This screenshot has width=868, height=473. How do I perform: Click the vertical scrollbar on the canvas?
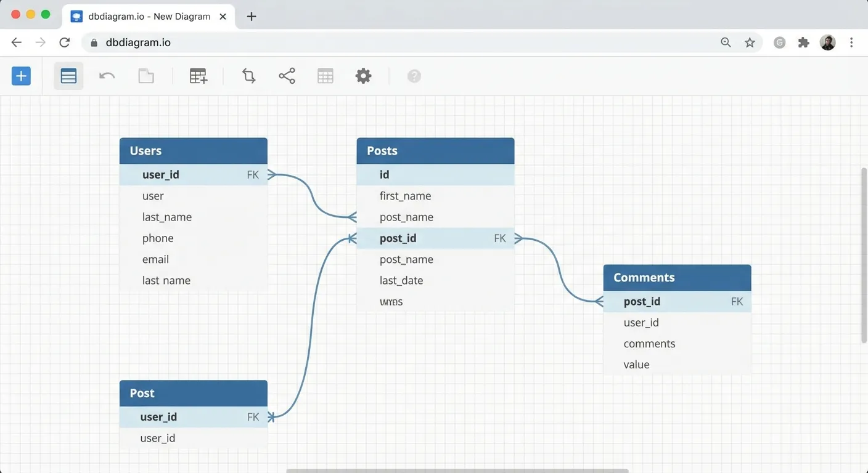point(864,256)
